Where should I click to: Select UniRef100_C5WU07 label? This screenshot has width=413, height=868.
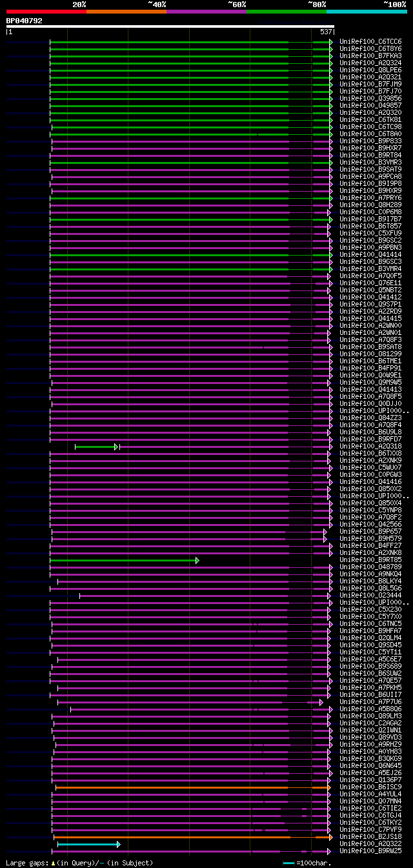pos(370,468)
